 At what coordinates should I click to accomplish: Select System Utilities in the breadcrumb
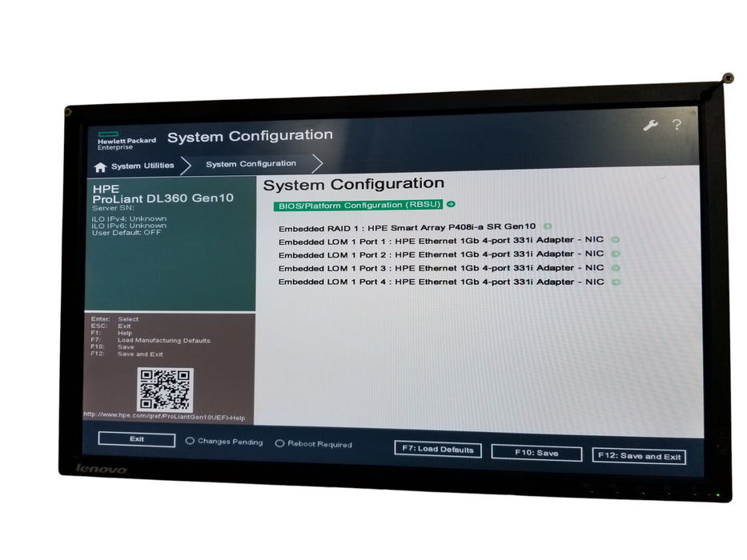click(x=143, y=165)
